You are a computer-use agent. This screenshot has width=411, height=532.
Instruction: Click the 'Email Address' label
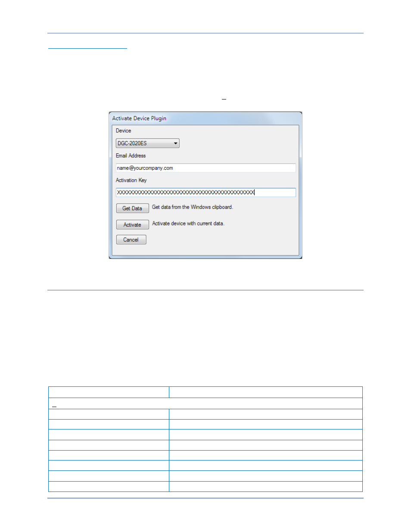point(131,156)
